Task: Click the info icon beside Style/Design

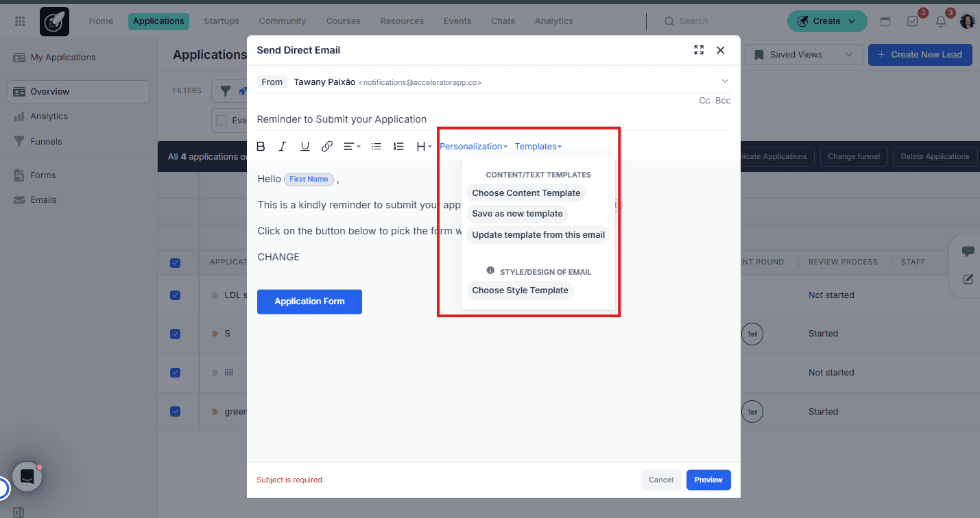Action: tap(490, 271)
